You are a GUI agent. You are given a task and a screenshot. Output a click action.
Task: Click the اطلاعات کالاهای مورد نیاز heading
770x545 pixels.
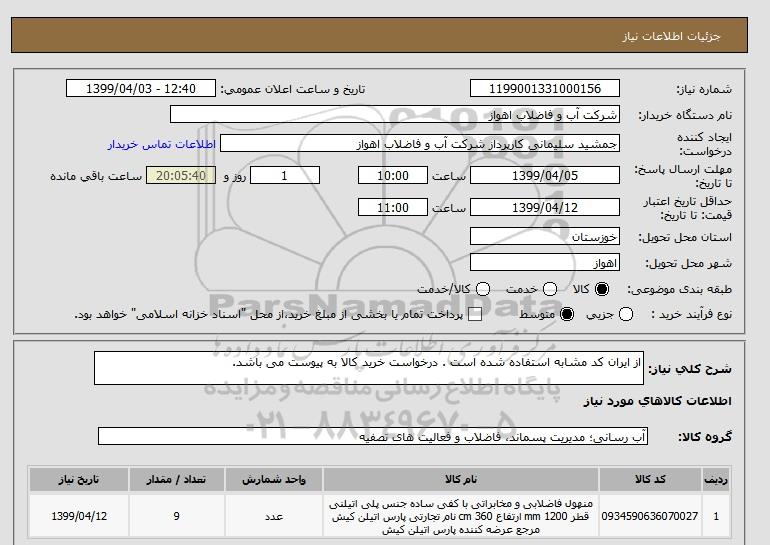pyautogui.click(x=658, y=401)
